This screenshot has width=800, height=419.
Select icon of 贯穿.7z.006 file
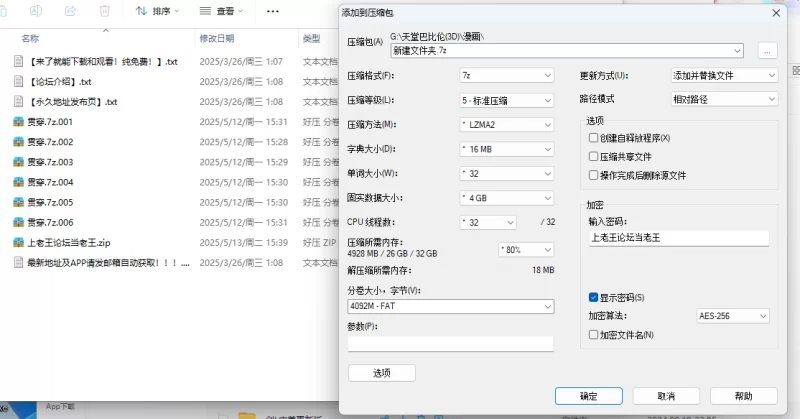pos(18,223)
